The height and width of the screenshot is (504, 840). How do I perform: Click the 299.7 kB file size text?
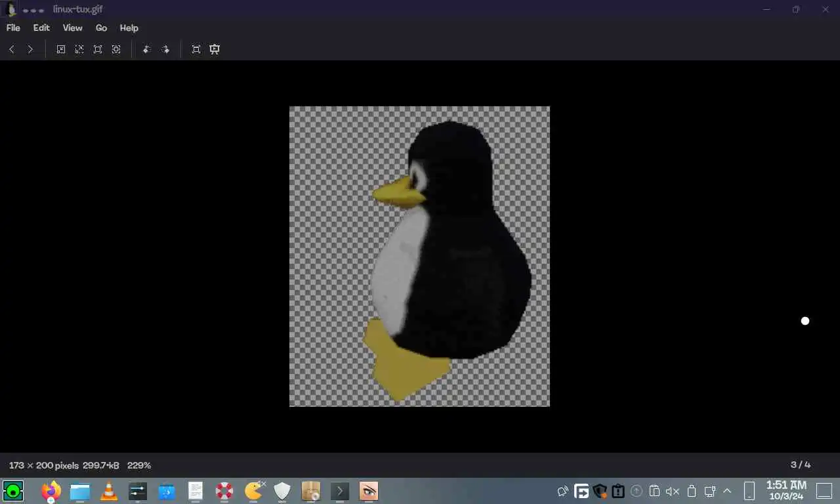[101, 465]
